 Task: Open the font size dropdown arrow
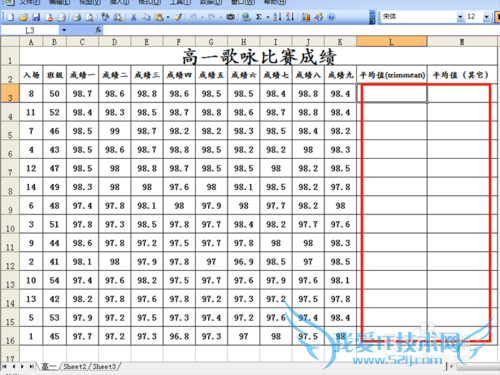pyautogui.click(x=486, y=17)
